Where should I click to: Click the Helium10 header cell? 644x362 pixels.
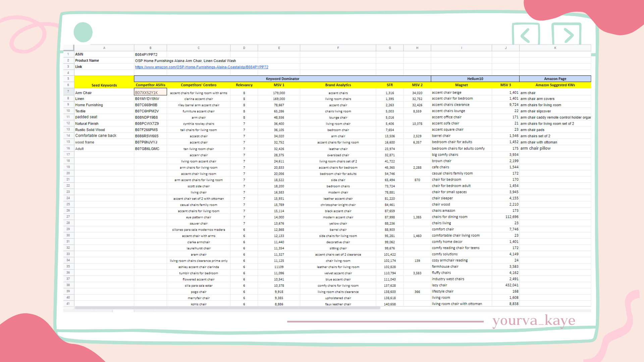(x=475, y=79)
